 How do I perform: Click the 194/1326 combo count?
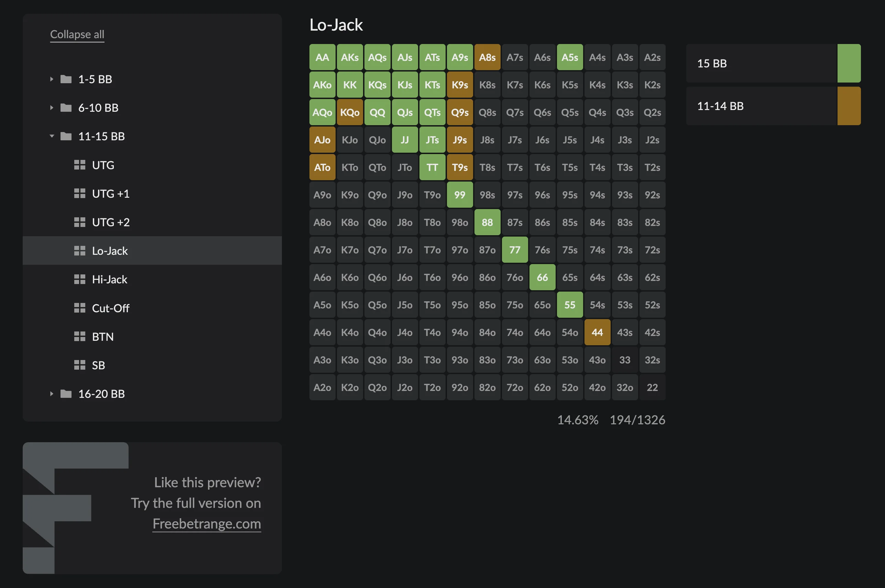pos(637,420)
